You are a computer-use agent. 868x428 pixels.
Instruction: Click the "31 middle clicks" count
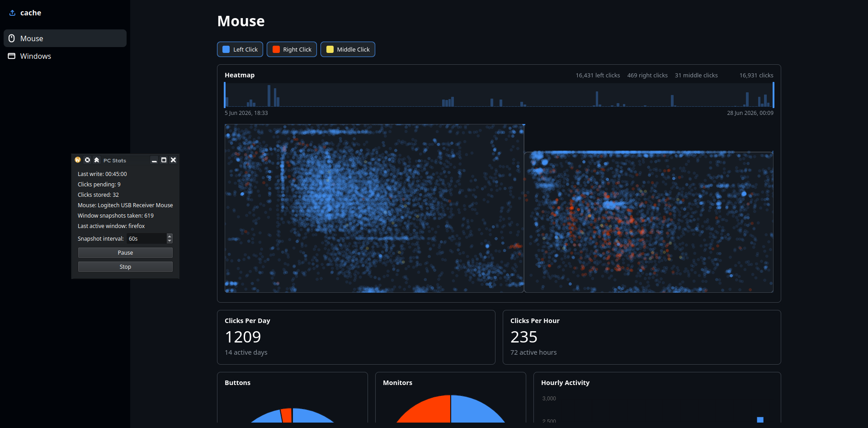(x=696, y=76)
